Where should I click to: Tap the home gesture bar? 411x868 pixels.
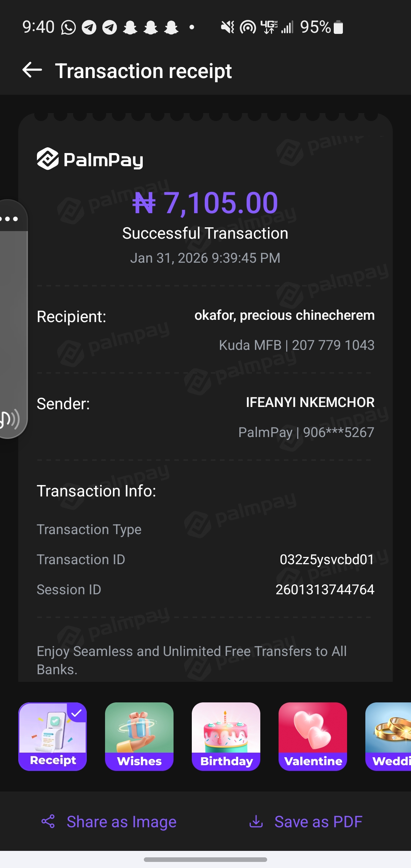point(205,860)
